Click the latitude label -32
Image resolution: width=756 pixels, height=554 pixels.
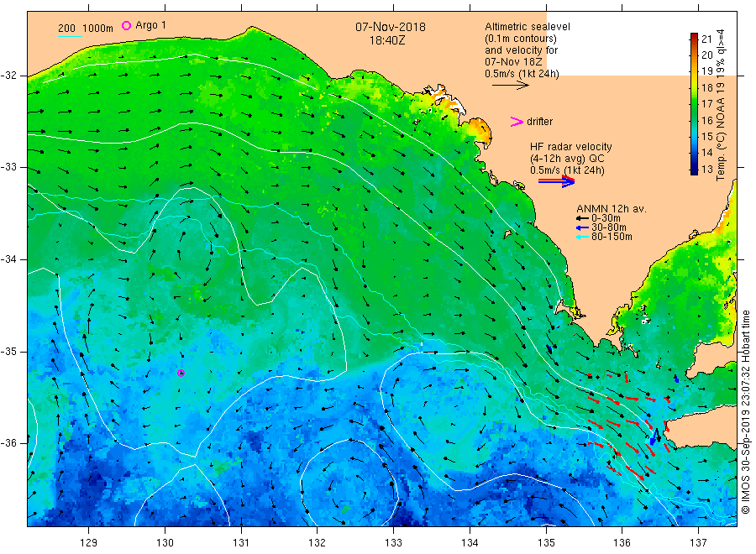tap(8, 76)
